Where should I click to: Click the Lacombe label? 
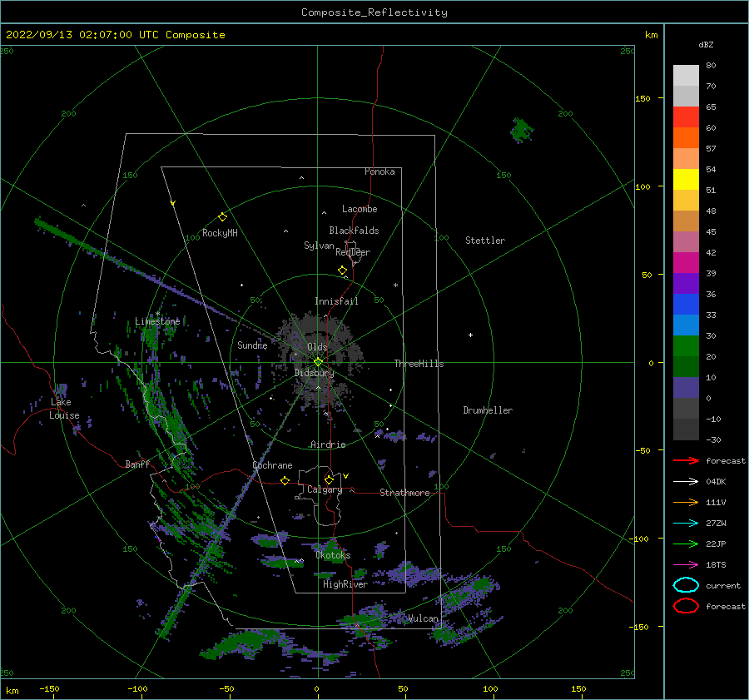360,209
